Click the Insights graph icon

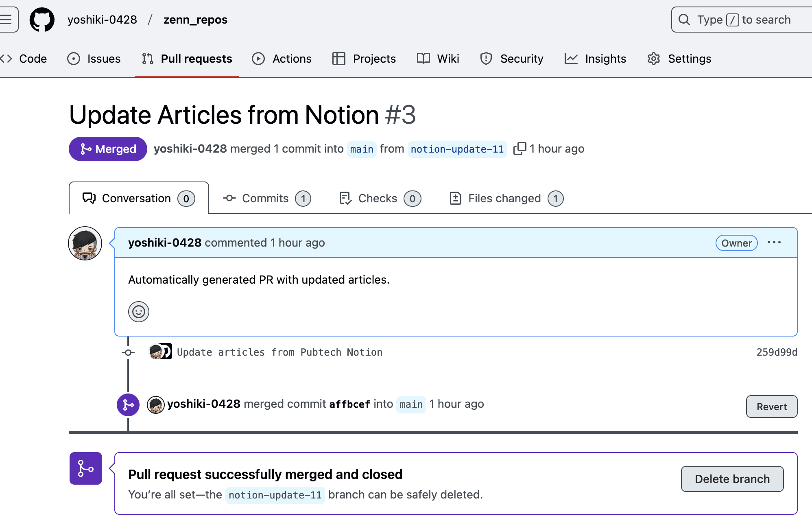(571, 59)
